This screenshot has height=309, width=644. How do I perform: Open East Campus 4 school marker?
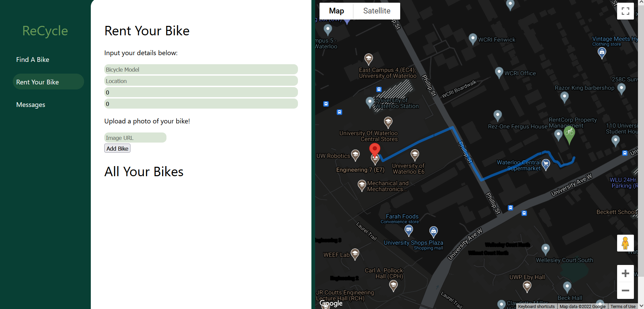coord(369,59)
